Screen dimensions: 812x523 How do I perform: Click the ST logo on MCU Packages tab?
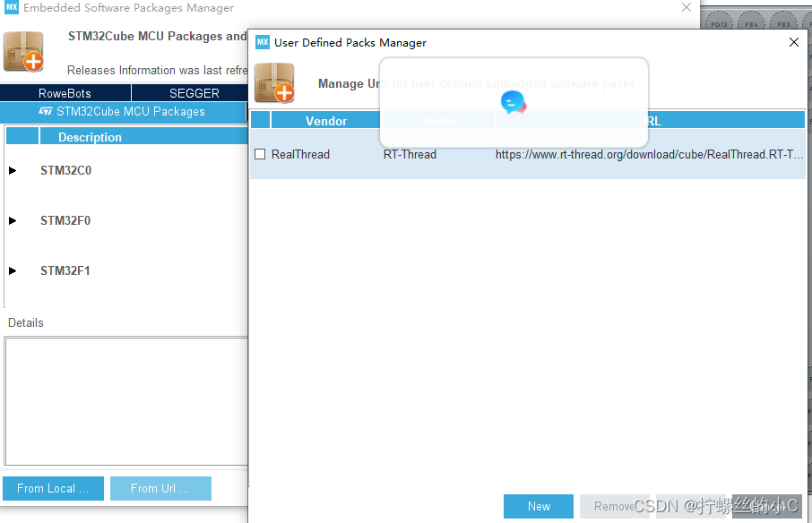[46, 112]
